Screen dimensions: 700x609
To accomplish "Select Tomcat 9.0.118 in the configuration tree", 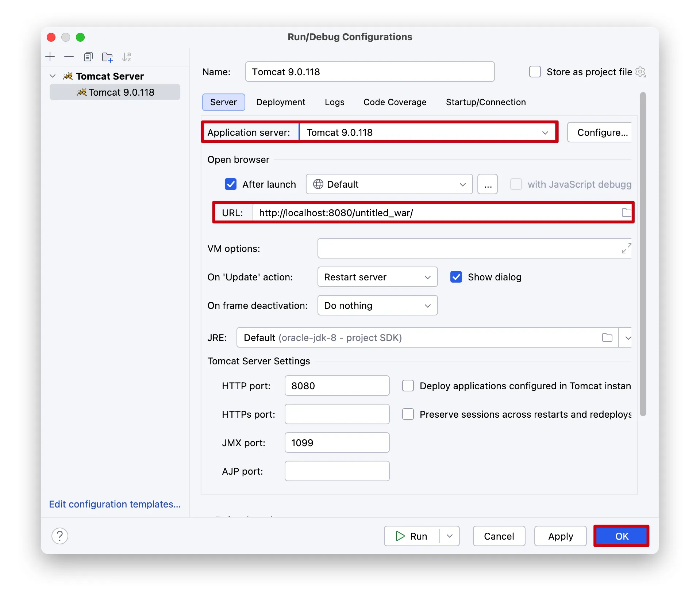I will (115, 92).
